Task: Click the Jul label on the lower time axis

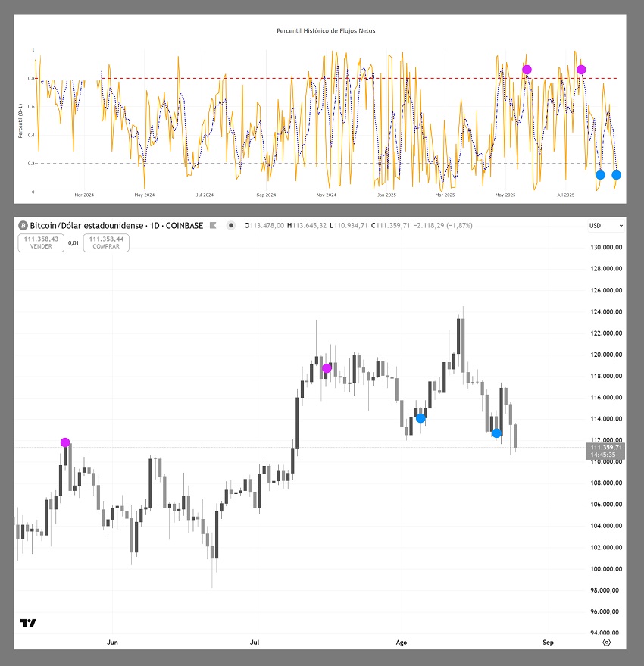Action: tap(255, 643)
